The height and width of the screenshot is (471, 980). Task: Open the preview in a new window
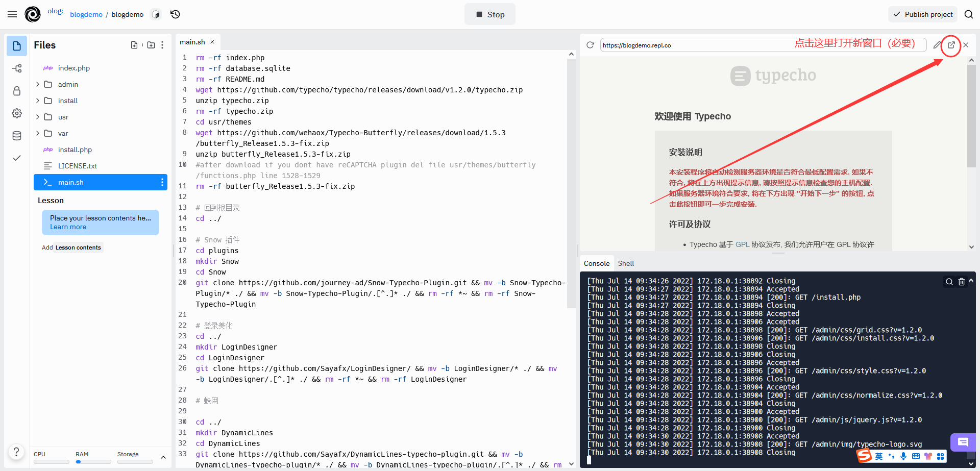pyautogui.click(x=951, y=45)
